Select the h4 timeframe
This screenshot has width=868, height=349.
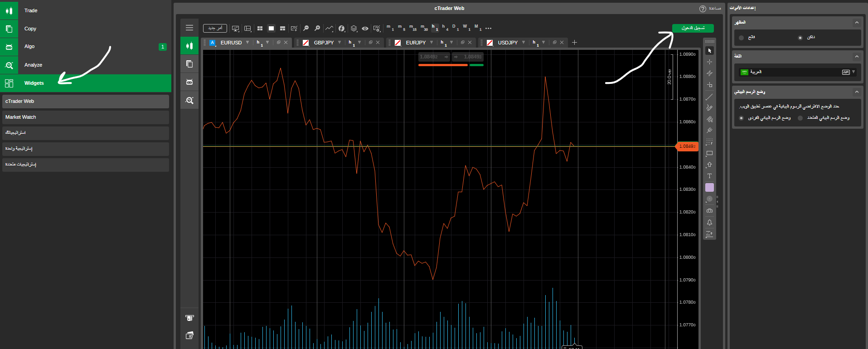(445, 28)
